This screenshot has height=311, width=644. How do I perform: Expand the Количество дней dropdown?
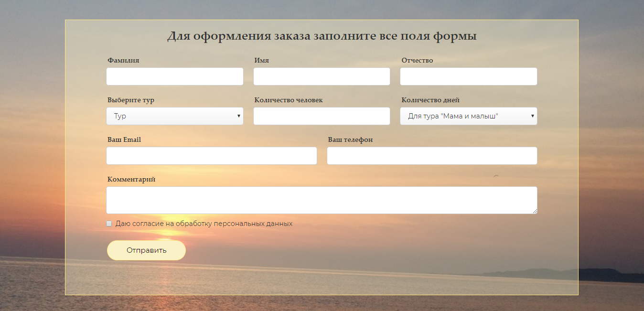click(469, 116)
